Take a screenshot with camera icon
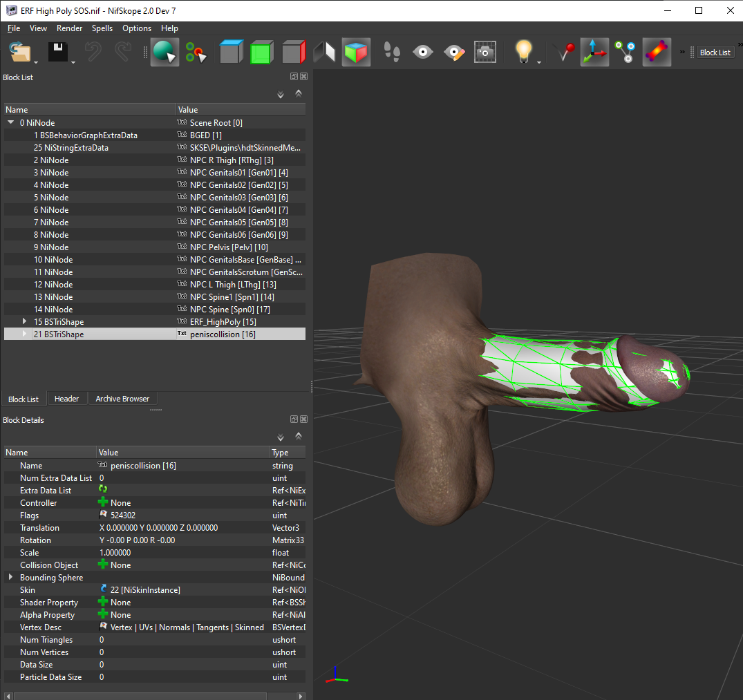 (x=485, y=52)
